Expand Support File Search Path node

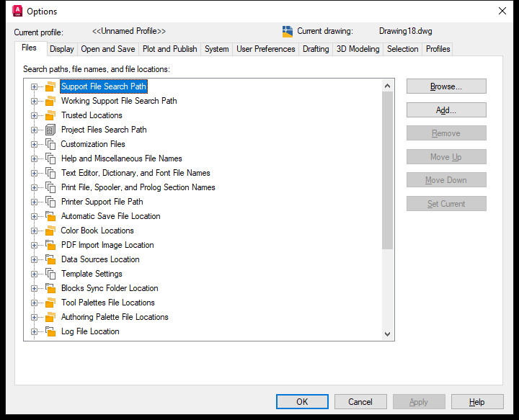(34, 86)
